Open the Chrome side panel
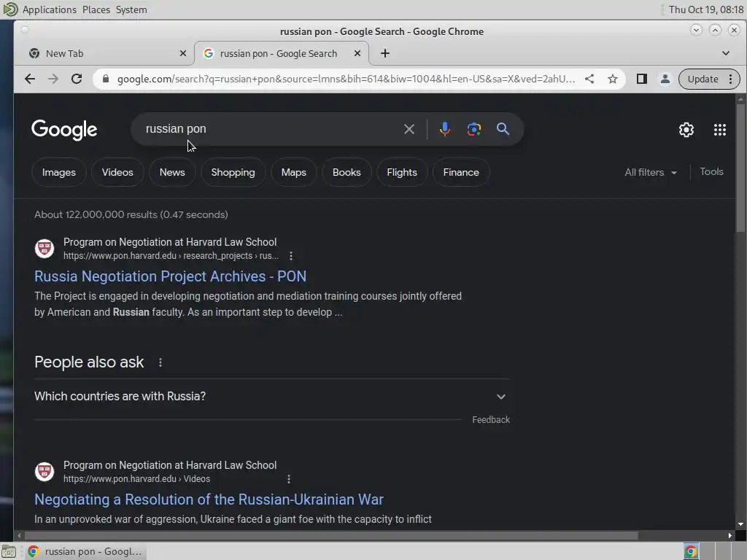 tap(642, 79)
